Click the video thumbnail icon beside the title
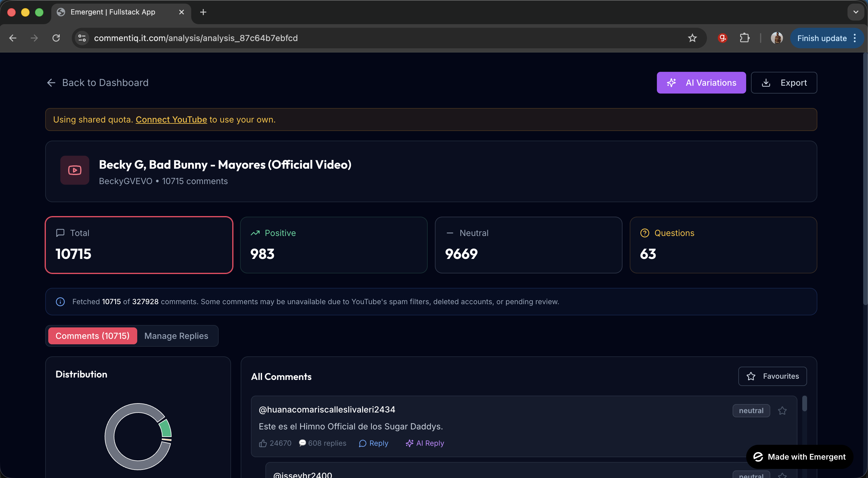 click(74, 170)
